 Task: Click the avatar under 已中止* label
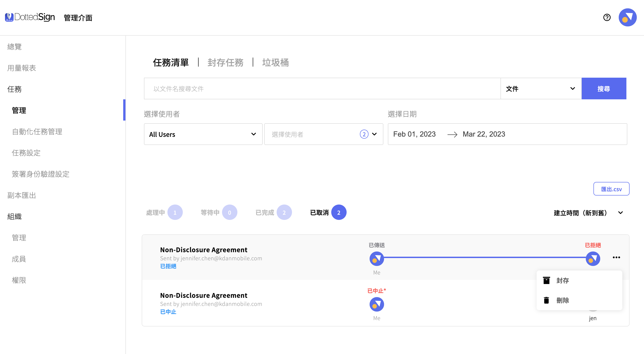(x=377, y=304)
